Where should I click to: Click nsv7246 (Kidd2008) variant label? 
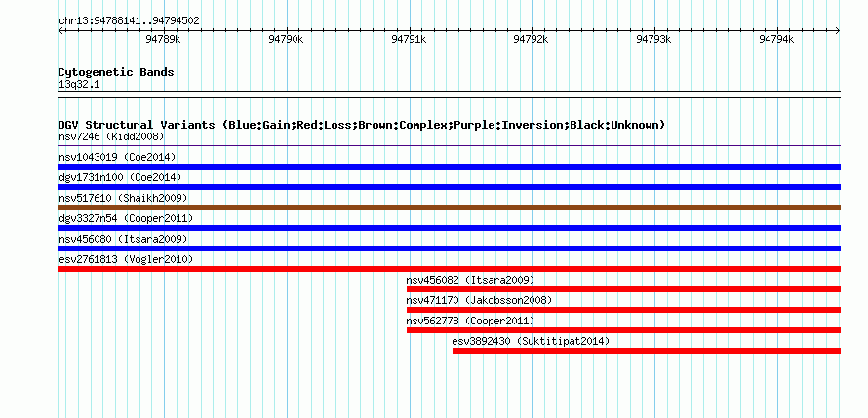(x=111, y=136)
